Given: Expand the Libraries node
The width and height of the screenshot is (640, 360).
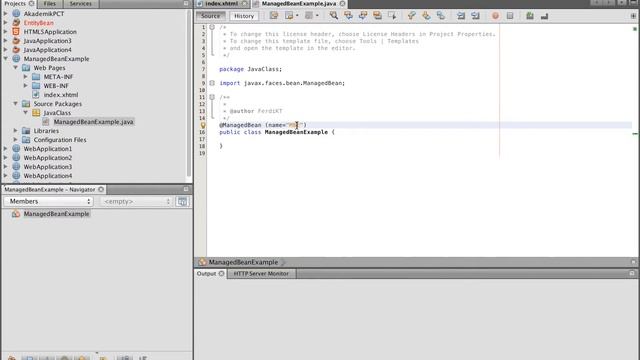Looking at the screenshot, I should click(x=16, y=131).
